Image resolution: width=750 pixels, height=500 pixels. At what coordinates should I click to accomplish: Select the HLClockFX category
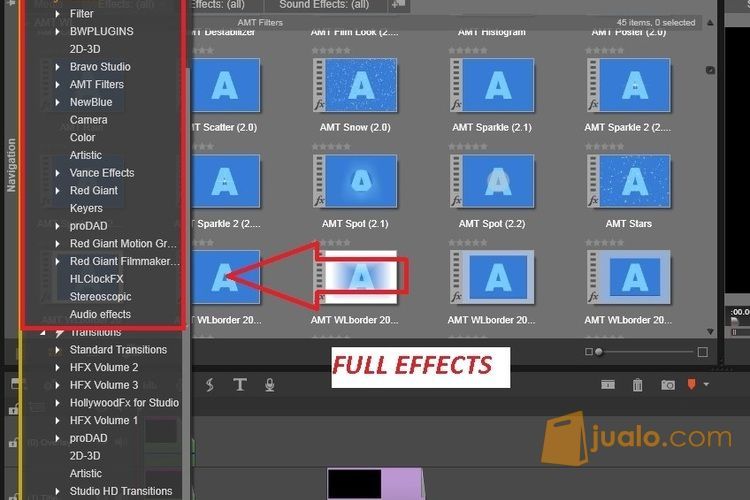pos(97,279)
